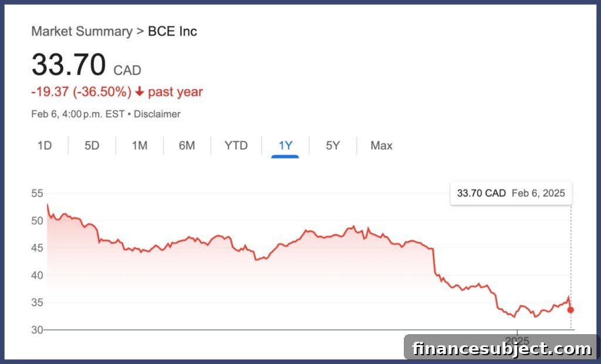Show the 6M price history
The width and height of the screenshot is (601, 364).
(187, 145)
